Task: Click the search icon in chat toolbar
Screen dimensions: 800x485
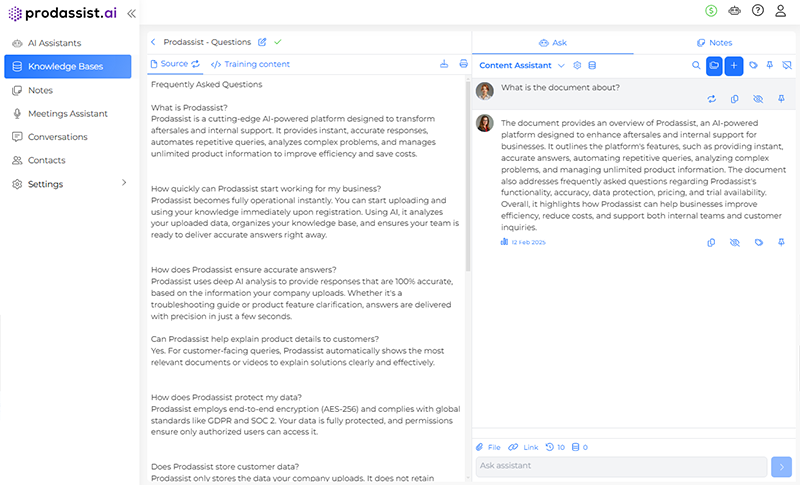Action: tap(696, 65)
